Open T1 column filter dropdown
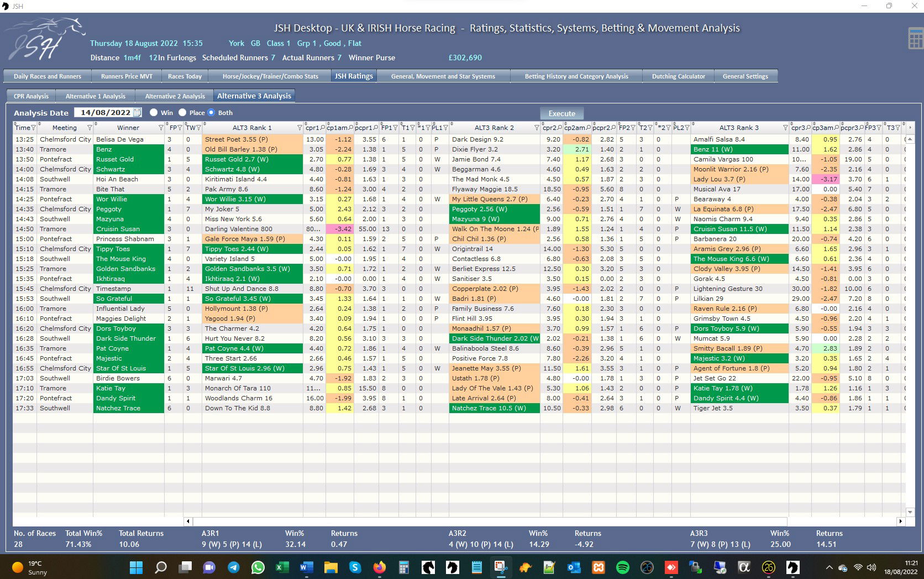This screenshot has width=924, height=579. point(412,128)
